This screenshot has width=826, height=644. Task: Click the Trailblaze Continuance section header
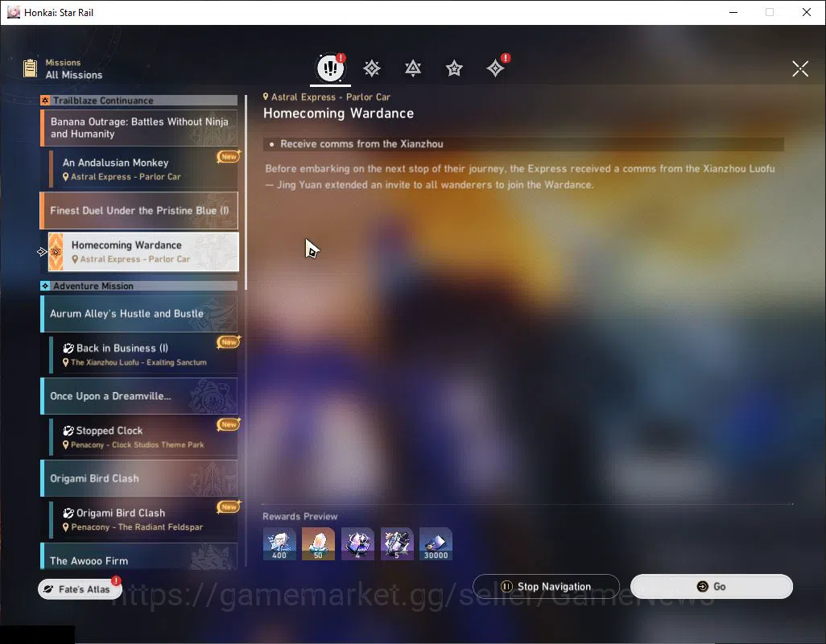(x=139, y=100)
